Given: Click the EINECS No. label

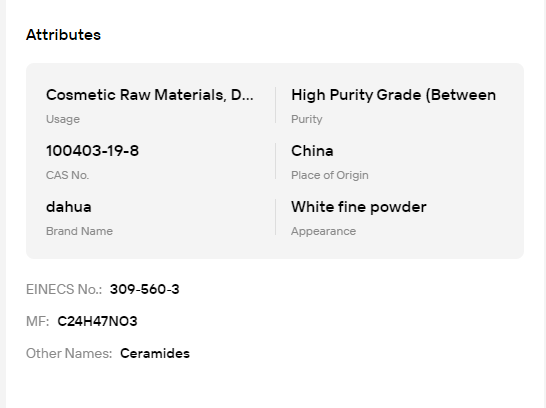Looking at the screenshot, I should pos(64,289).
